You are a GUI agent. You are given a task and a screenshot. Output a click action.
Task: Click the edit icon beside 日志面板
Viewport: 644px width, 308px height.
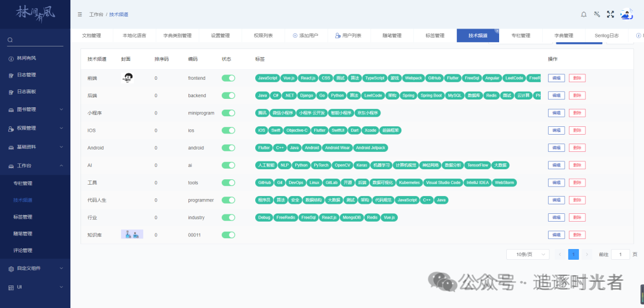click(x=11, y=92)
